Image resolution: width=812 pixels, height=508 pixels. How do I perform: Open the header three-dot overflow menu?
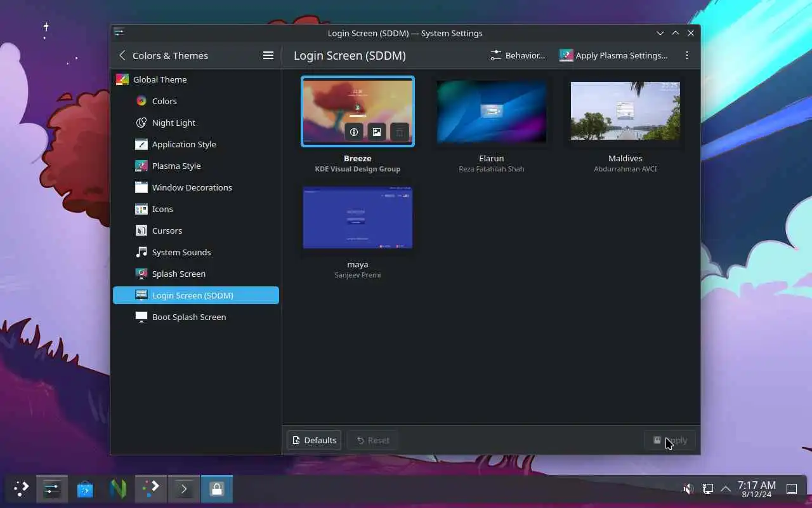pyautogui.click(x=687, y=55)
